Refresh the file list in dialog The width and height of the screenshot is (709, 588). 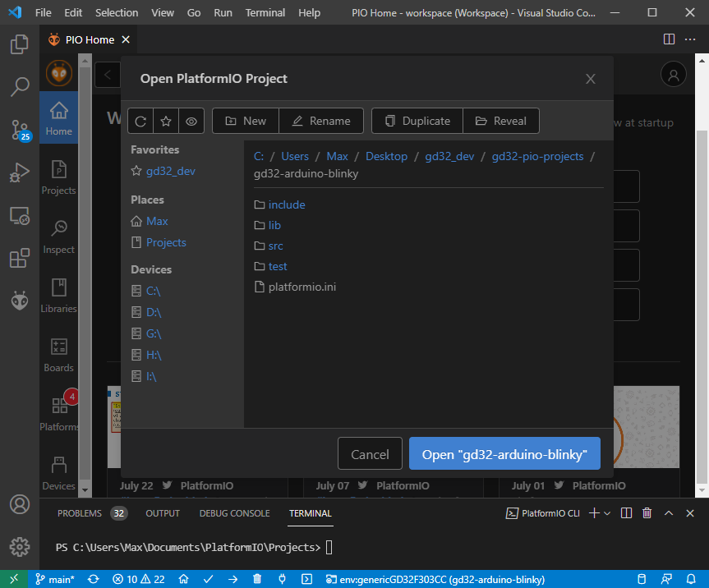pos(140,121)
